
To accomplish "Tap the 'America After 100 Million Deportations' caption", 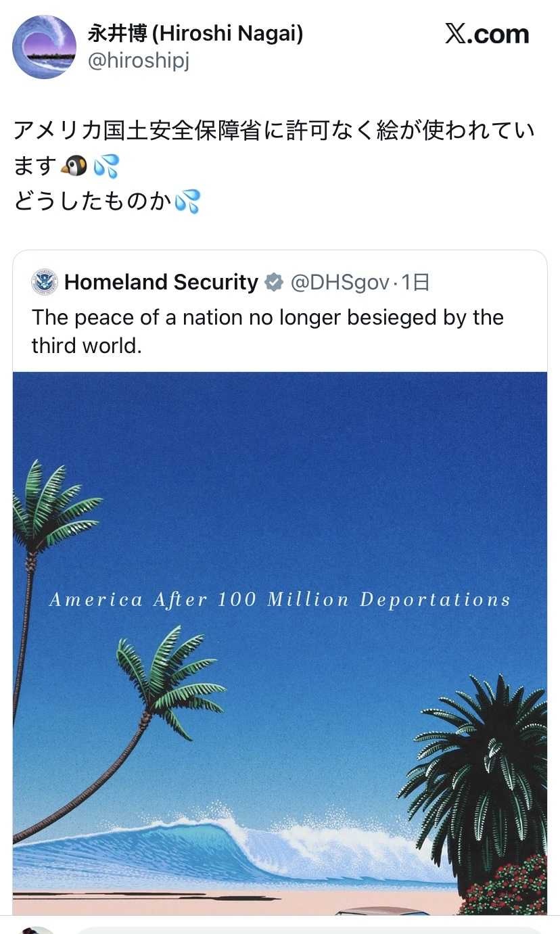I will (279, 600).
